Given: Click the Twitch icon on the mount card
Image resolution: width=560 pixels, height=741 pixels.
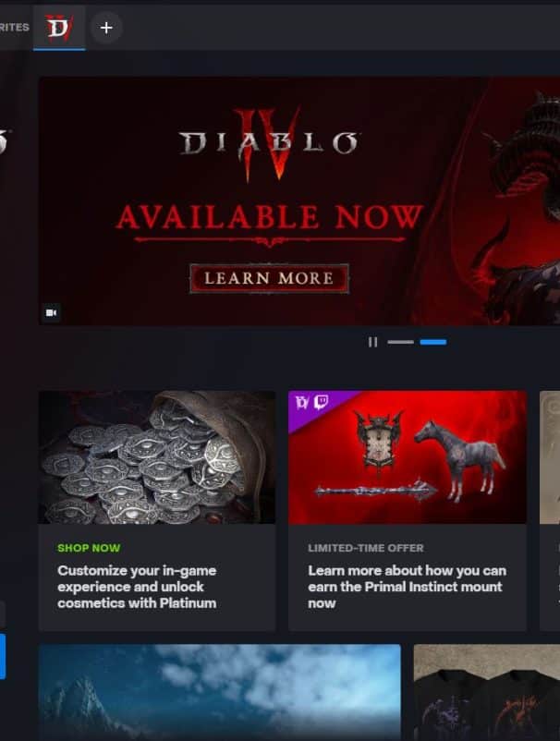Looking at the screenshot, I should (x=322, y=402).
